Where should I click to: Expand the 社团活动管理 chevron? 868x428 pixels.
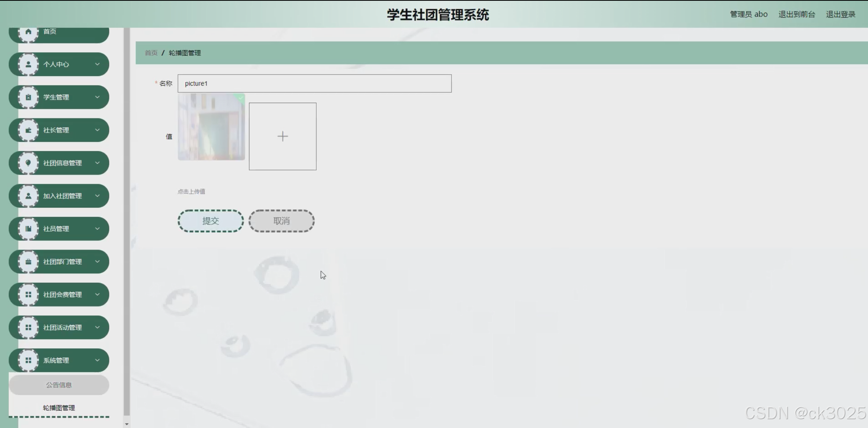[x=97, y=328]
